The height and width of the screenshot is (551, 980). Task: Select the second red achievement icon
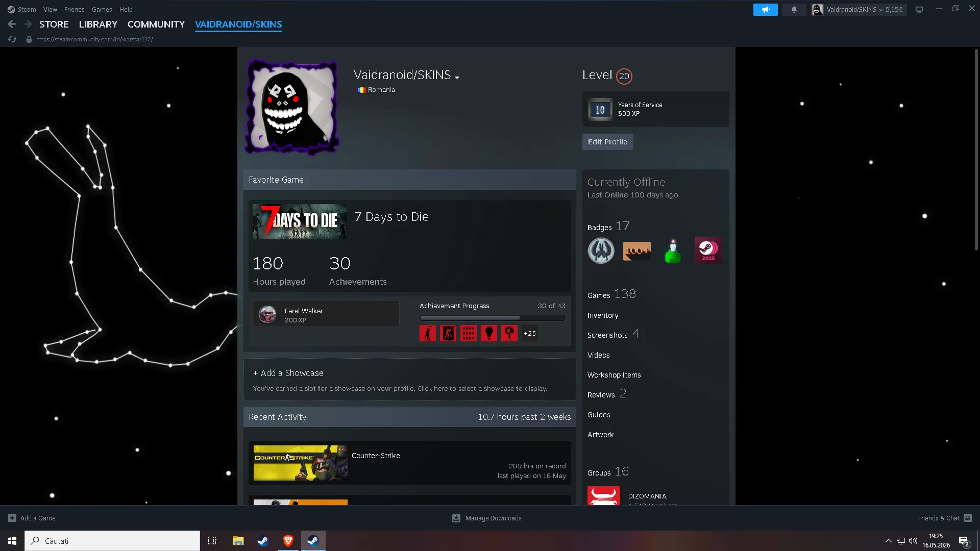click(448, 333)
